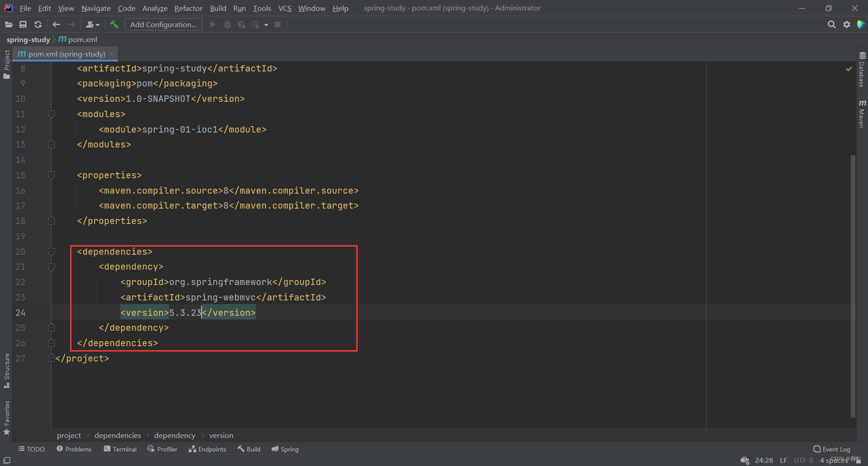
Task: Navigate back with the left arrow icon
Action: click(x=57, y=24)
